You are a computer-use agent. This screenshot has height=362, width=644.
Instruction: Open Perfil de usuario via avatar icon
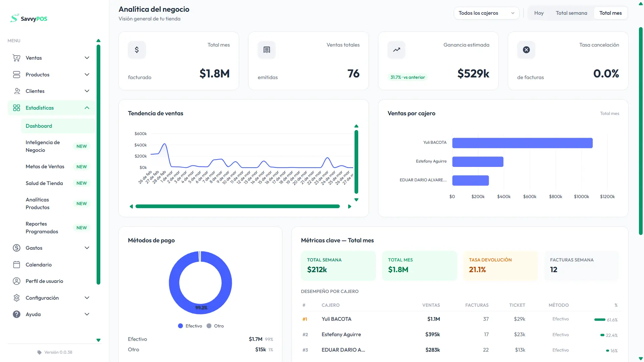[16, 281]
